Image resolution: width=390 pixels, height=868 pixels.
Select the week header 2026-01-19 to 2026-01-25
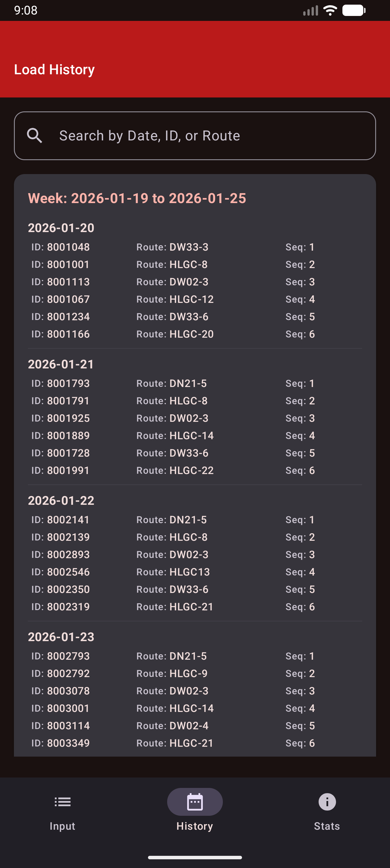click(137, 198)
